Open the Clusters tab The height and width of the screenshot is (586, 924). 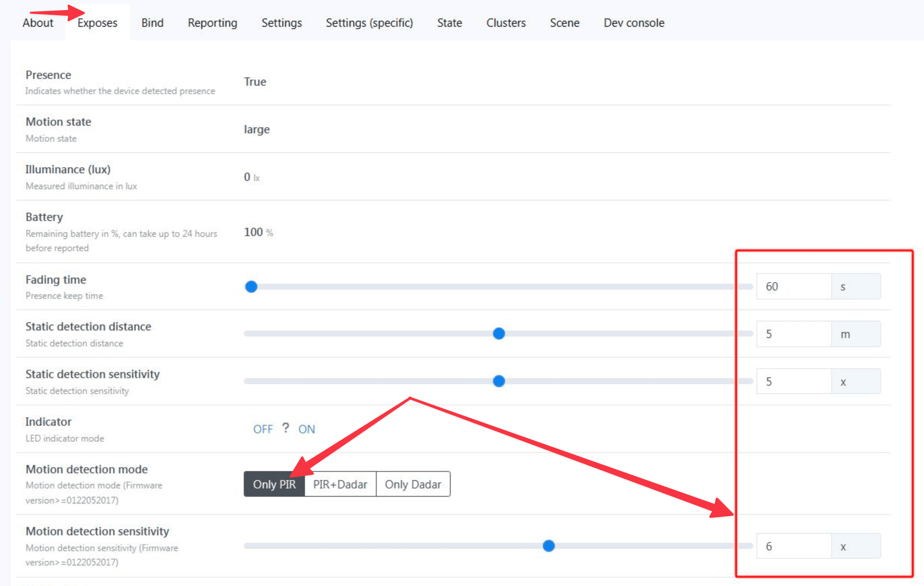(506, 23)
